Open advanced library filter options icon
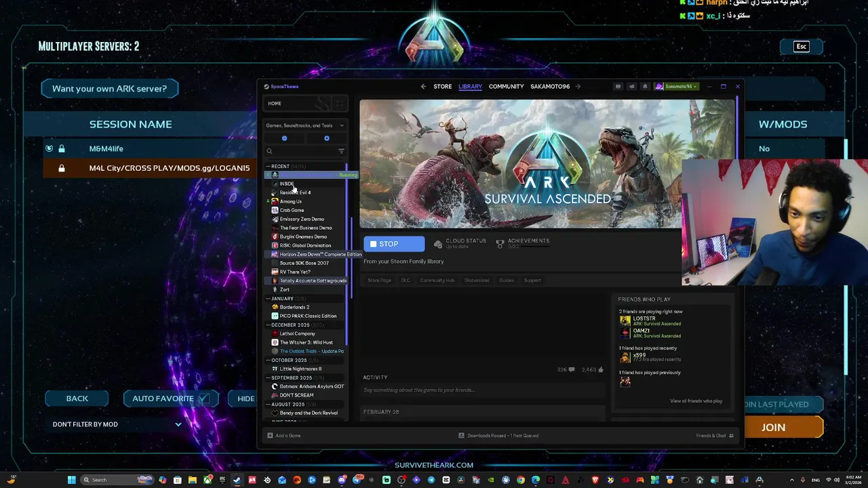This screenshot has height=488, width=868. pos(341,151)
